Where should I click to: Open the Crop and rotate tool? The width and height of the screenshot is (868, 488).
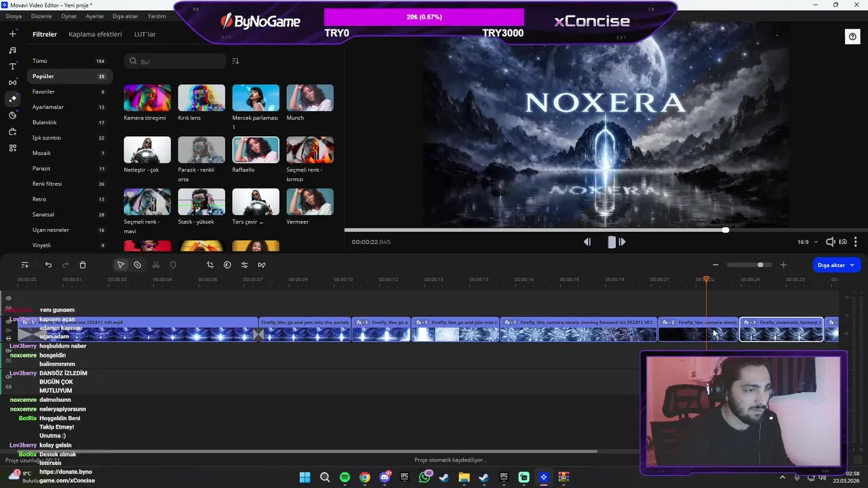click(210, 265)
